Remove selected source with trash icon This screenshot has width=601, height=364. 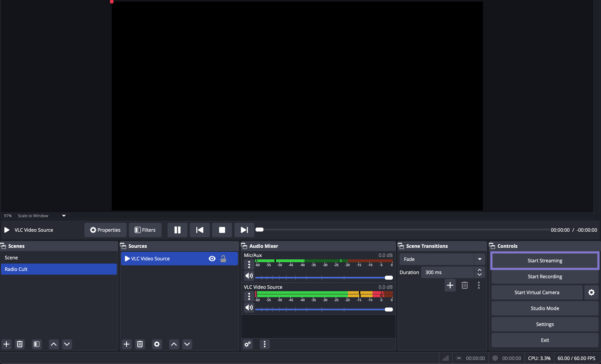[140, 344]
